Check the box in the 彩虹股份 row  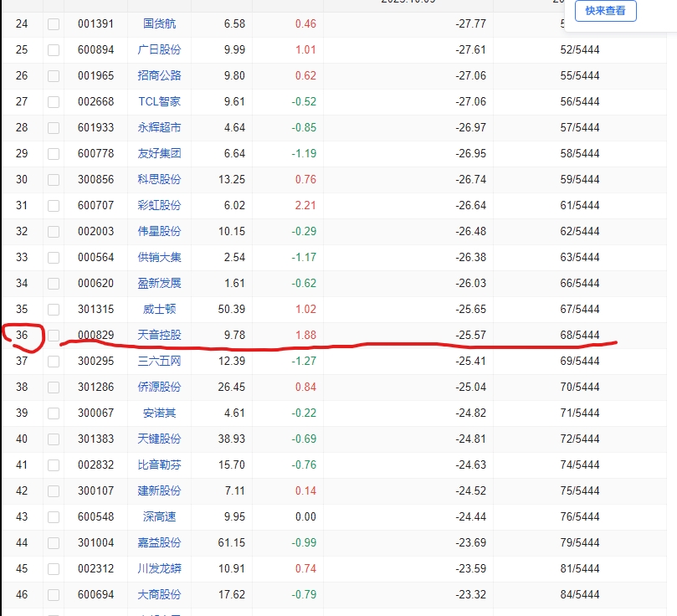click(x=54, y=206)
